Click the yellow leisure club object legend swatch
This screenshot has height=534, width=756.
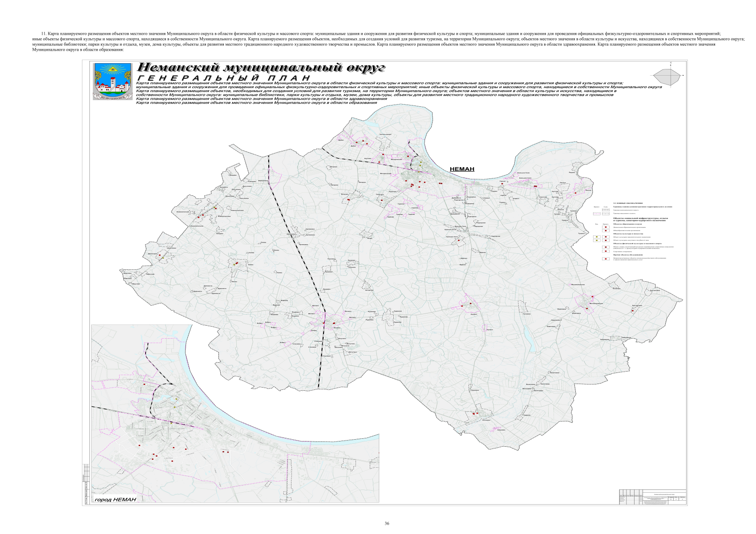(597, 240)
